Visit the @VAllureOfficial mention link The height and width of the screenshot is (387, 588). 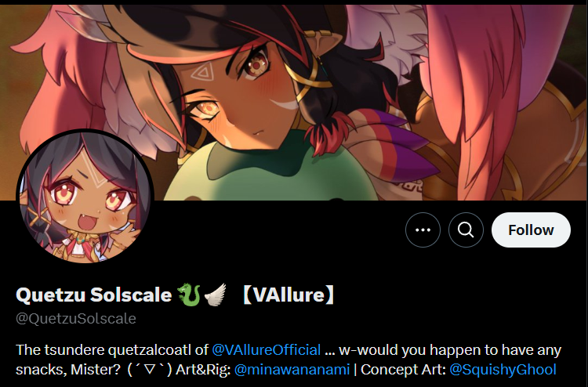267,349
